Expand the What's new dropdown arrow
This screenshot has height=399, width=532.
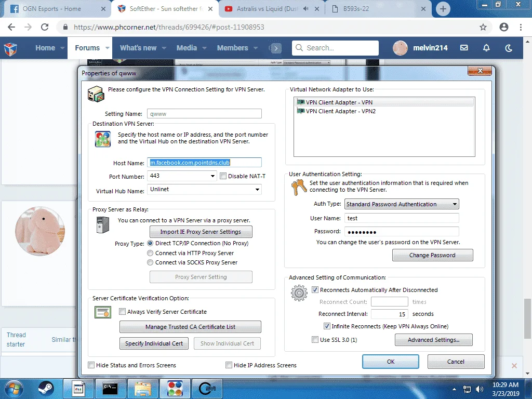[164, 48]
